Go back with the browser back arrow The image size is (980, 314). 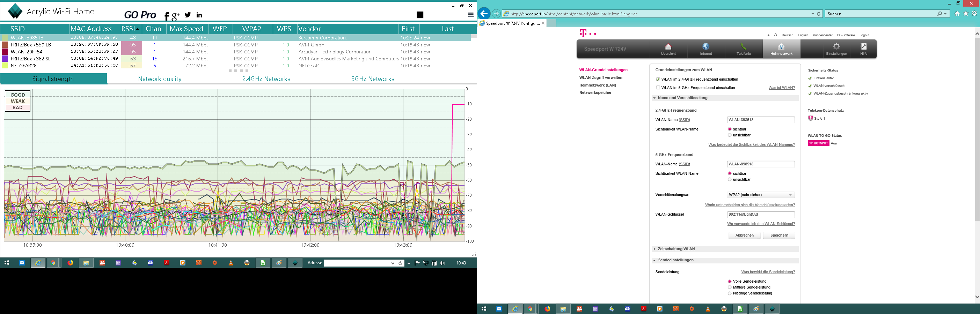pyautogui.click(x=484, y=14)
